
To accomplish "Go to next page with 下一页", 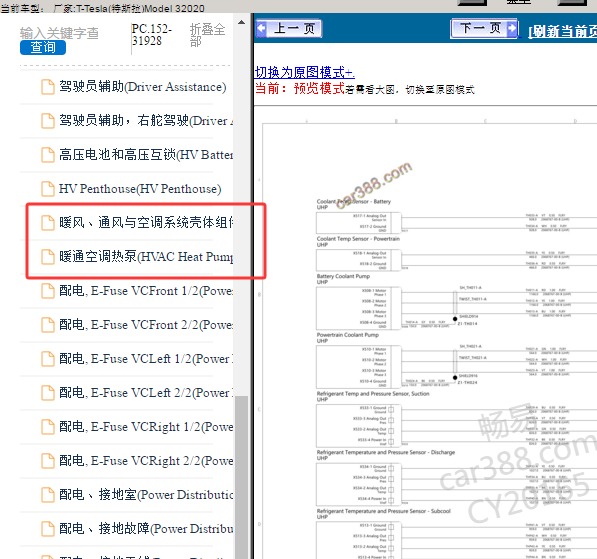I will point(484,28).
